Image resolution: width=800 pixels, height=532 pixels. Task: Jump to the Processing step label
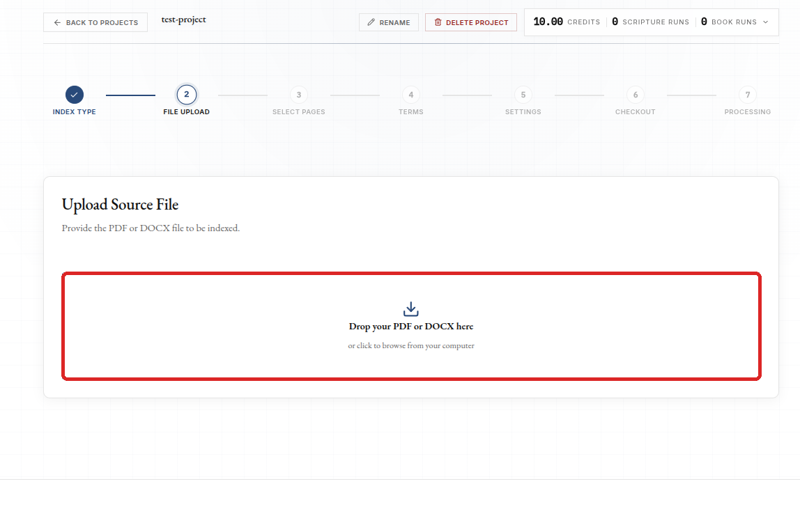tap(748, 111)
